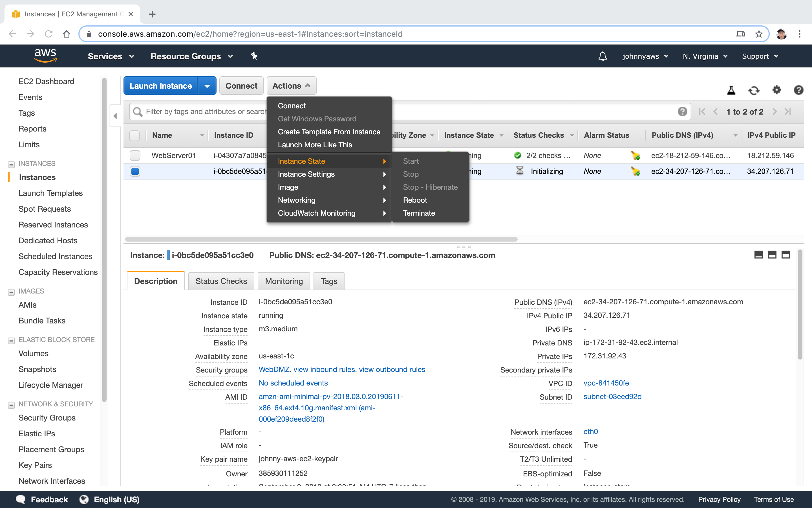812x508 pixels.
Task: Switch to Monitoring tab
Action: [284, 281]
